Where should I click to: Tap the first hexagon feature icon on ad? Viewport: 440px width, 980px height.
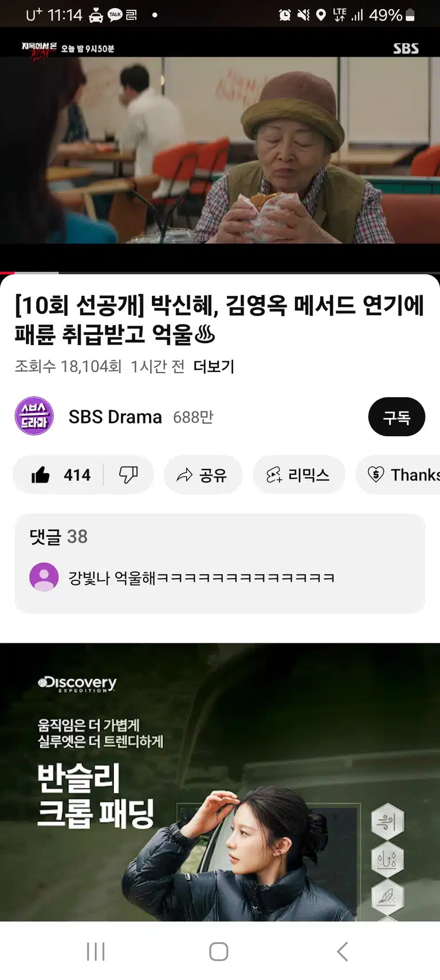tap(387, 822)
